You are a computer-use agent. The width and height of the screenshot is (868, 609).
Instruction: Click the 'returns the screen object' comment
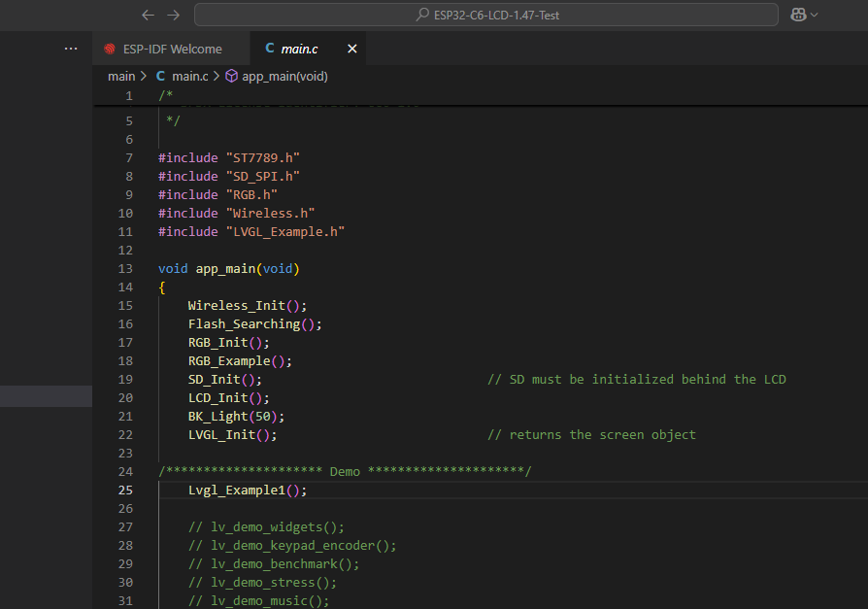591,434
